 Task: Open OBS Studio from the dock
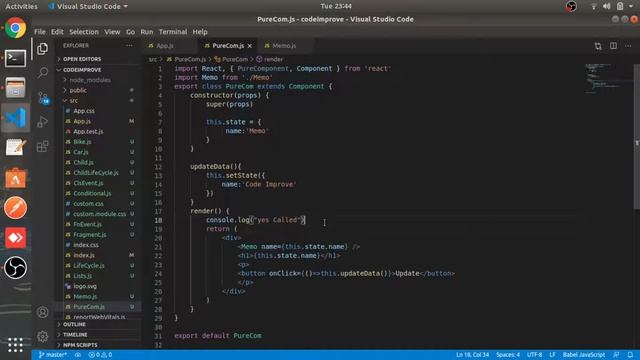pos(16,268)
